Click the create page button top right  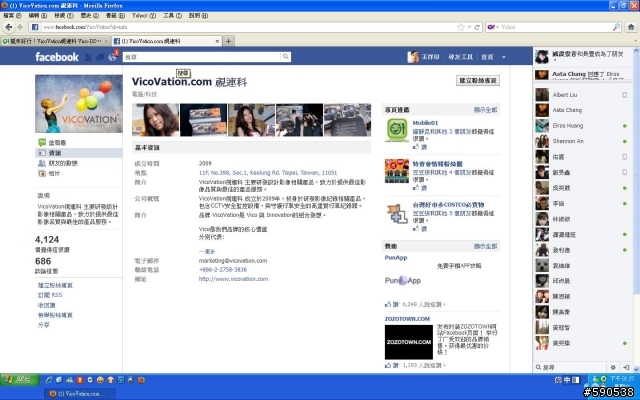coord(478,80)
